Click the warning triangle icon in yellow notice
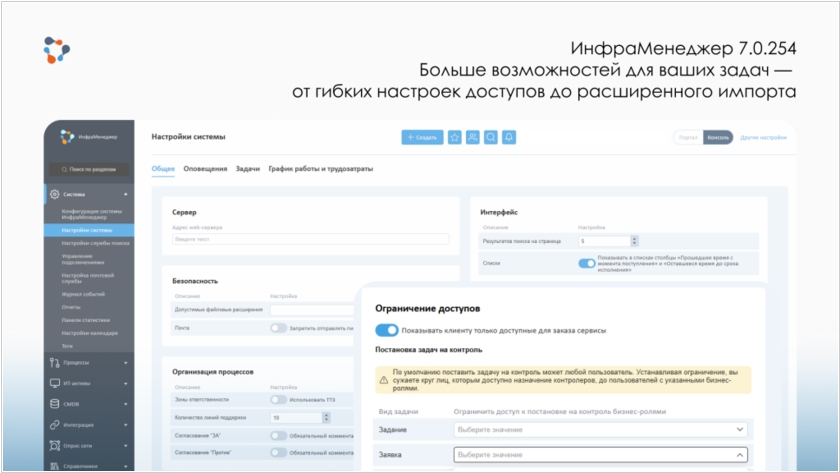This screenshot has height=473, width=840. pyautogui.click(x=384, y=380)
